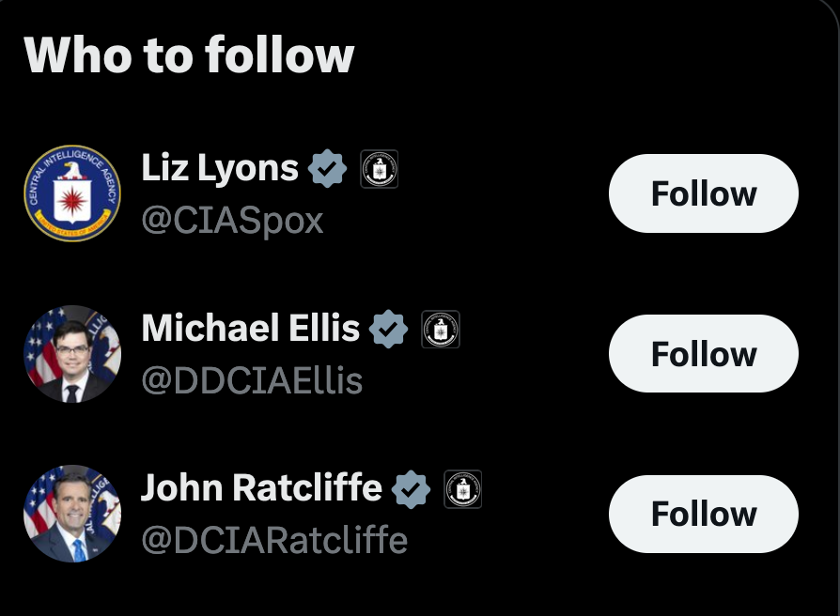
Task: Click the verified badge next to Liz Lyons
Action: [328, 169]
